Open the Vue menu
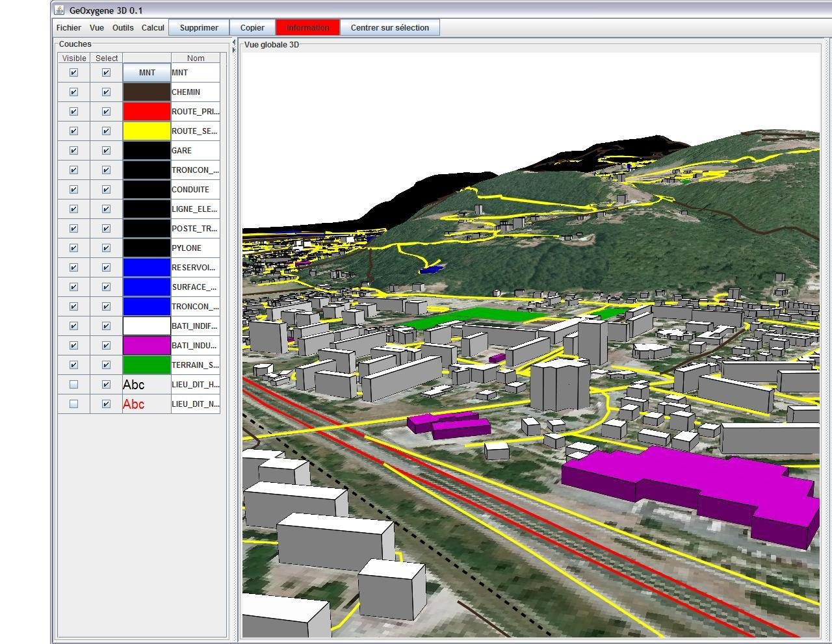 pos(97,28)
